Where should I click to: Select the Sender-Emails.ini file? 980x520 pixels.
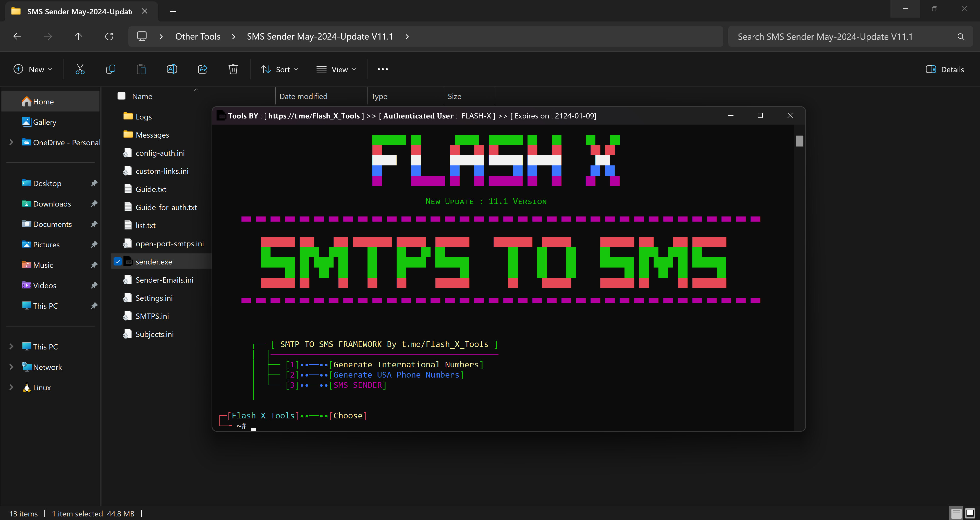point(164,280)
